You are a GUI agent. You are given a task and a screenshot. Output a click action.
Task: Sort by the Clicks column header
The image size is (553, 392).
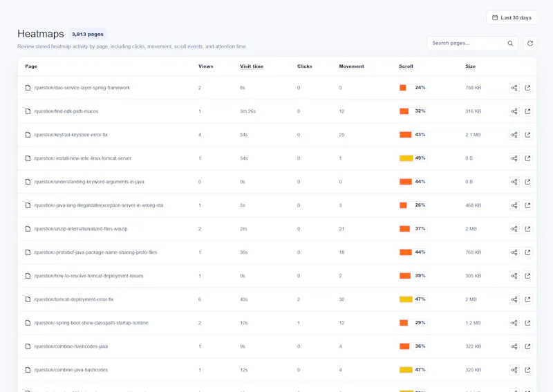click(304, 66)
